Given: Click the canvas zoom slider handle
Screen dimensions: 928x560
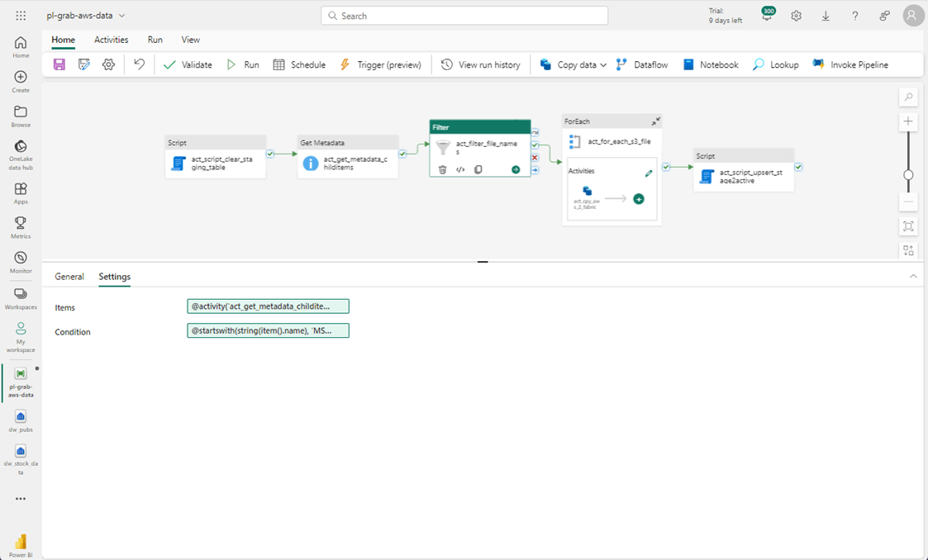Looking at the screenshot, I should 908,175.
